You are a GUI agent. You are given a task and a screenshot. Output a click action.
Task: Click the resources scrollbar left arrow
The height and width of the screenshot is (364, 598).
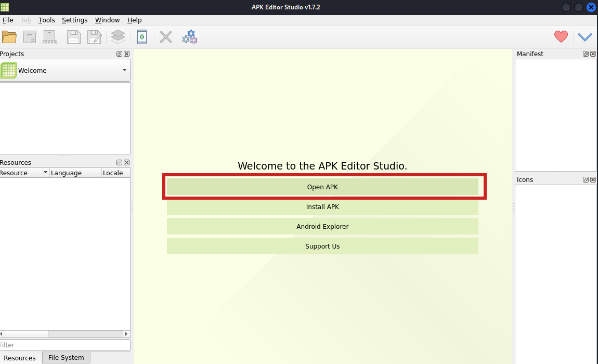tap(2, 334)
